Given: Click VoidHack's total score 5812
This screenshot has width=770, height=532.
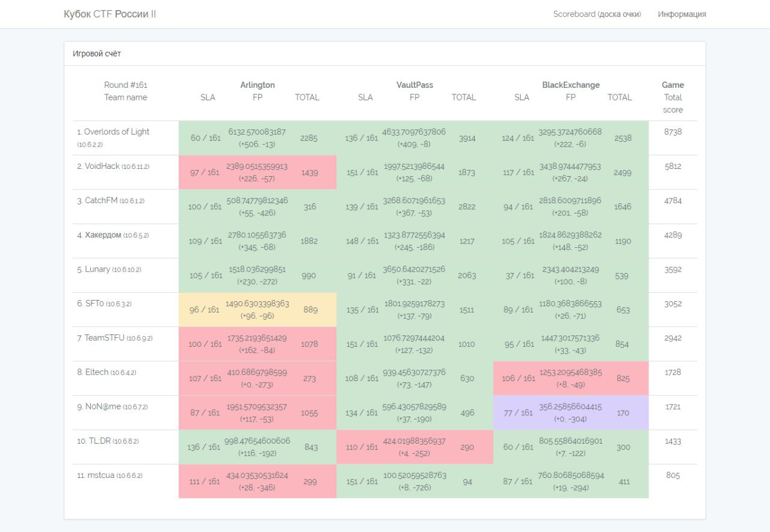Looking at the screenshot, I should (673, 166).
